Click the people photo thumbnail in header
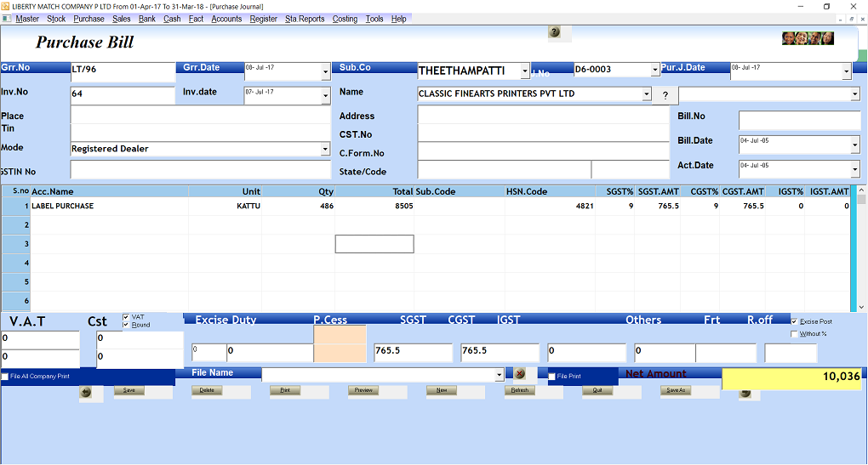868x465 pixels. tap(808, 38)
